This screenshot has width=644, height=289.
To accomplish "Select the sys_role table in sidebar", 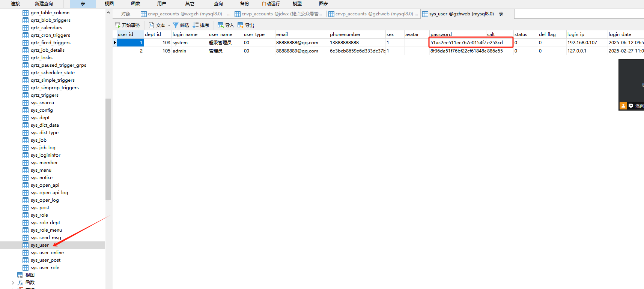I will pyautogui.click(x=39, y=215).
